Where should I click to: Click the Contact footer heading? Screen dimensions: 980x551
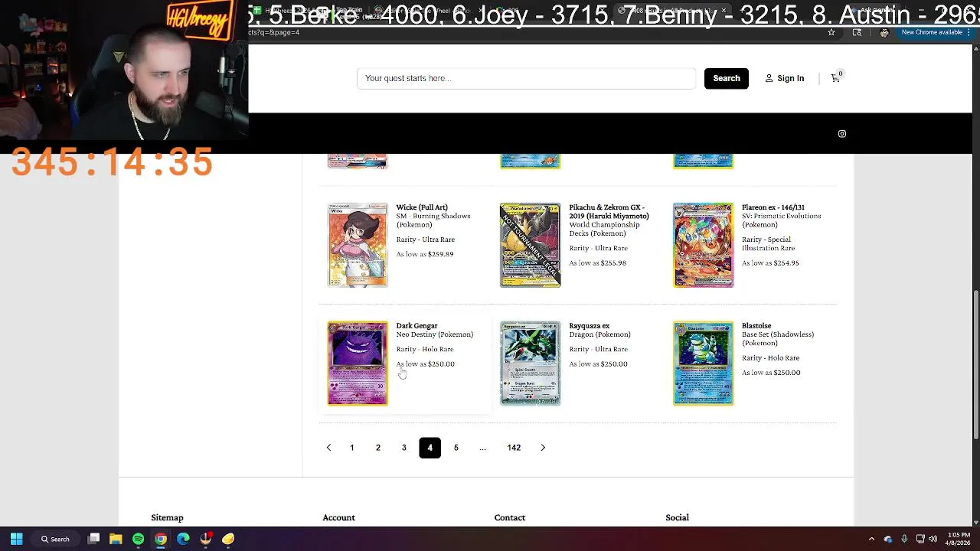click(510, 518)
